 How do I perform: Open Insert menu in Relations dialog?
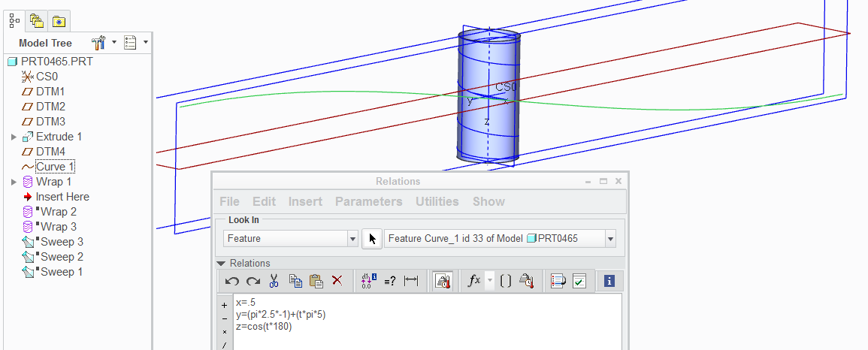(305, 202)
